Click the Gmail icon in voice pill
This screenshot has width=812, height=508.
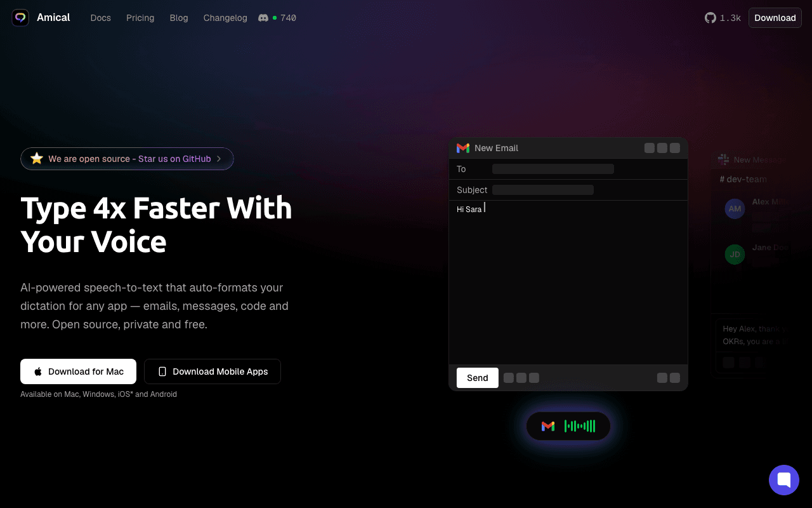point(548,426)
